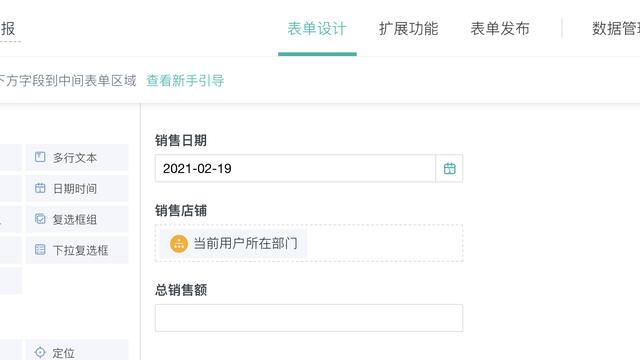Viewport: 640px width, 360px height.
Task: Click the 销售店铺 dashed department box
Action: pyautogui.click(x=309, y=243)
